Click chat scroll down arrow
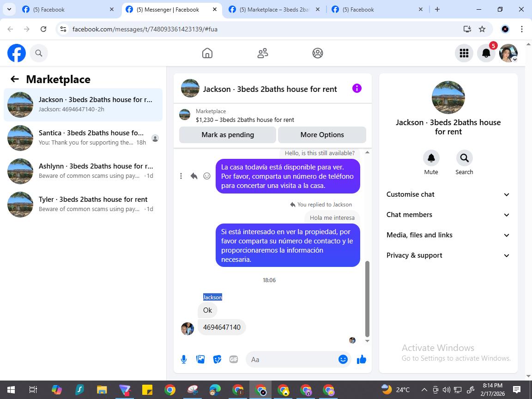The width and height of the screenshot is (532, 399). point(367,341)
